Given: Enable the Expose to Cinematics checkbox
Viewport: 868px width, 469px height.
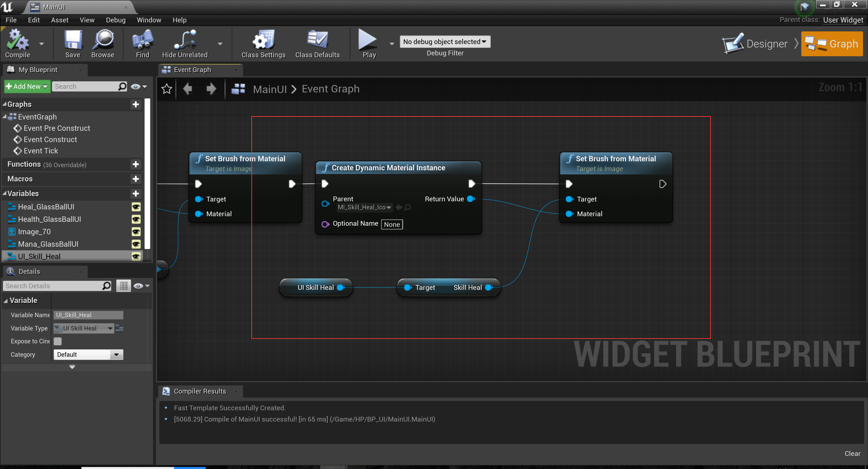Looking at the screenshot, I should 58,341.
